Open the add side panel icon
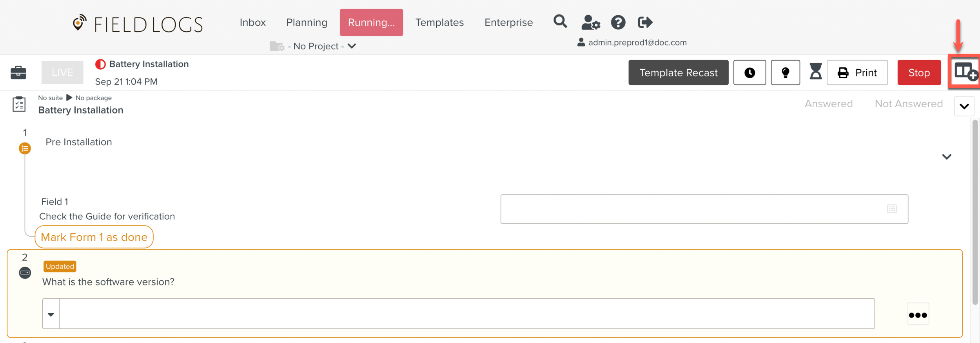Screen dimensions: 980x343 pyautogui.click(x=965, y=72)
